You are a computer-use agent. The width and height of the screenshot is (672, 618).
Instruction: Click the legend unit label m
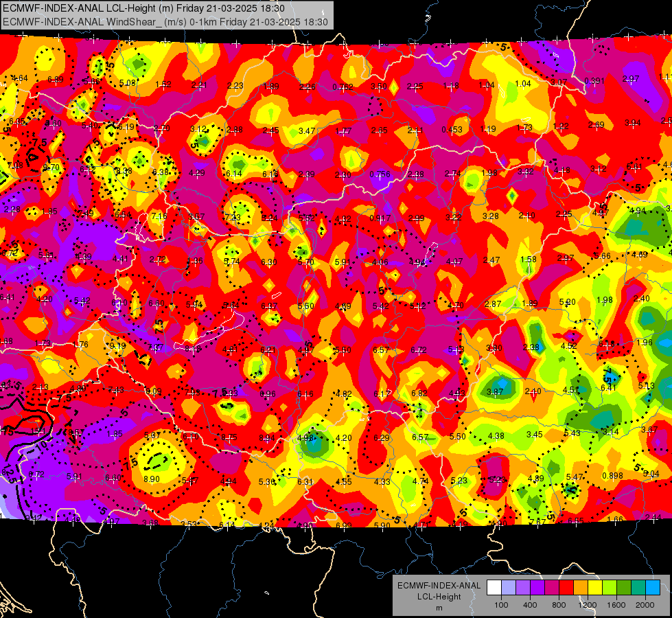439,608
